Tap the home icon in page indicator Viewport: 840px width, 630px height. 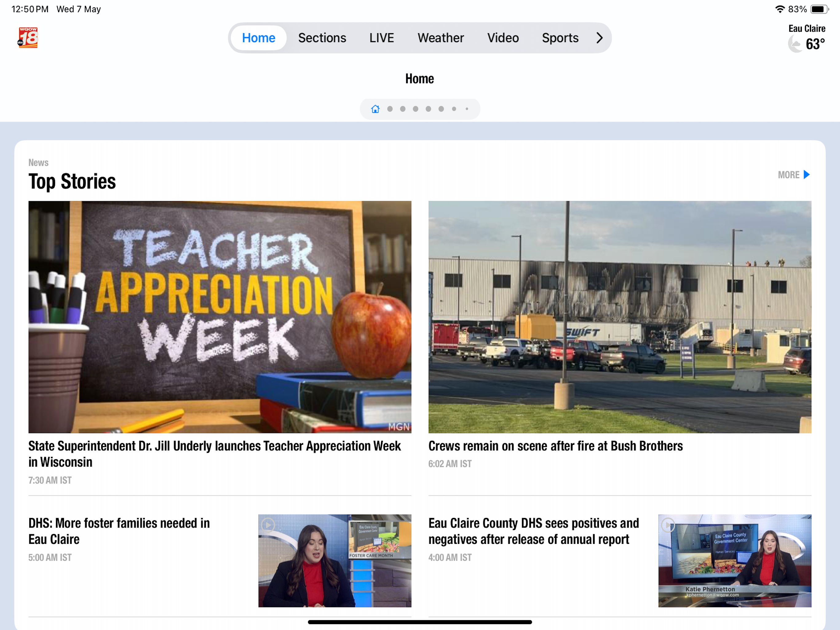click(x=375, y=109)
